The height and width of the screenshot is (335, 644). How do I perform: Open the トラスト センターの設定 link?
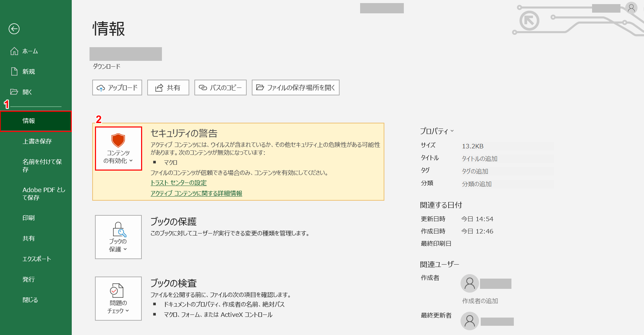click(x=178, y=183)
